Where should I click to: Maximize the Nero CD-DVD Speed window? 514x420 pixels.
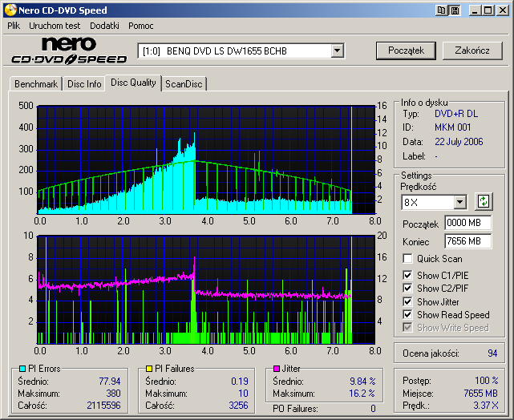488,10
